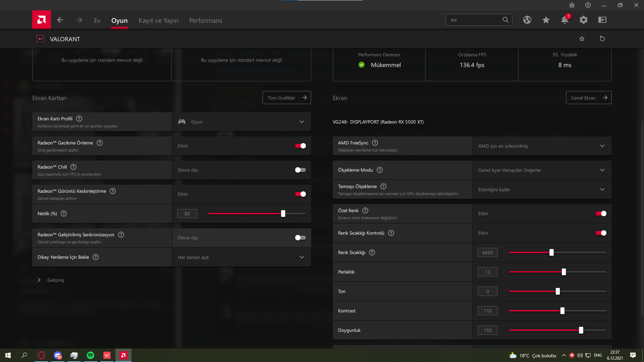Click Netlik value field showing 80

(187, 214)
